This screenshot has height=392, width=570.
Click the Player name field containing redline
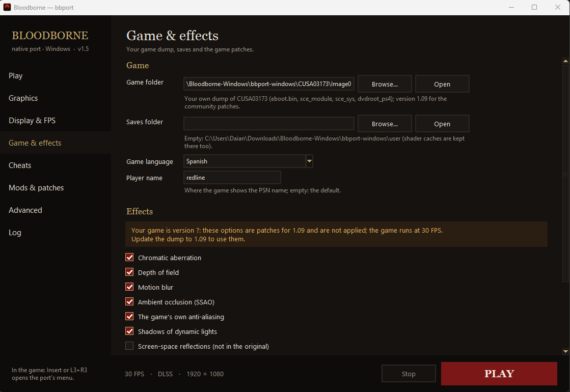point(232,178)
